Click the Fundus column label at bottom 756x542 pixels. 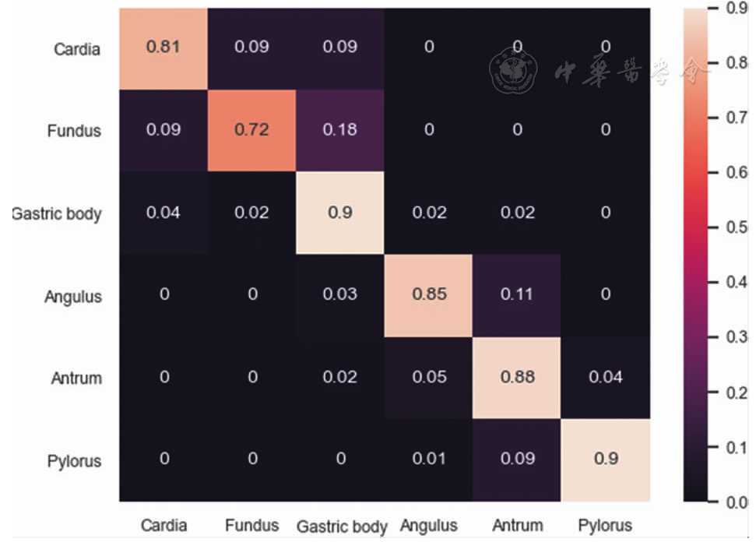pos(251,525)
